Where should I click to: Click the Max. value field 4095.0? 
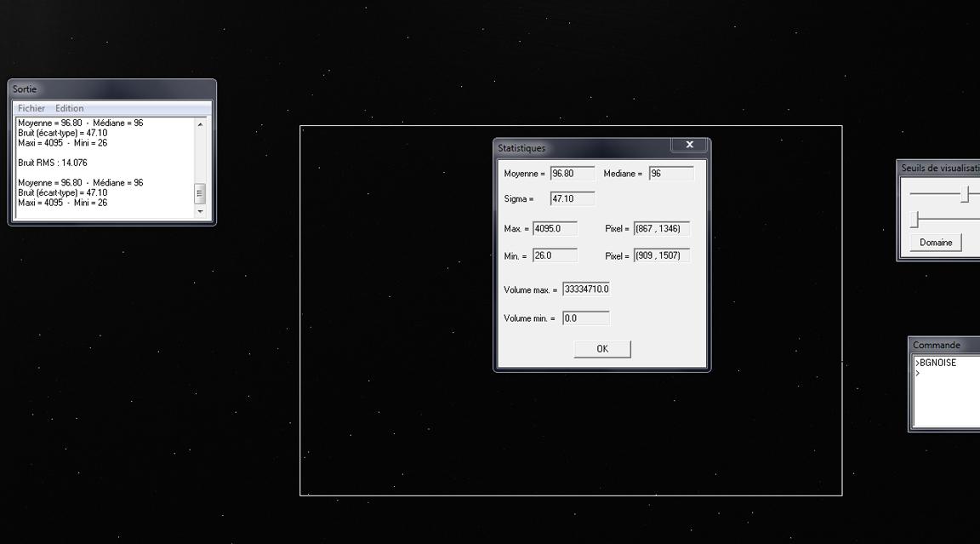[x=555, y=229]
